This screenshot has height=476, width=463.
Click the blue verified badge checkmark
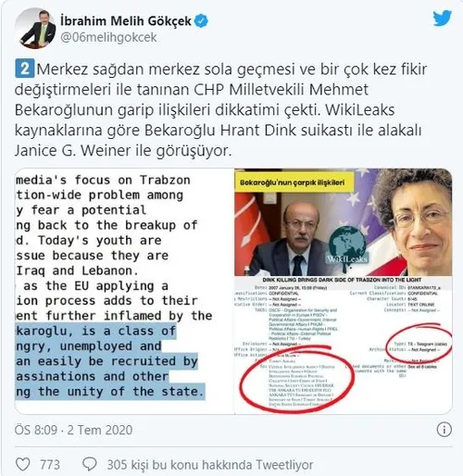(x=202, y=21)
